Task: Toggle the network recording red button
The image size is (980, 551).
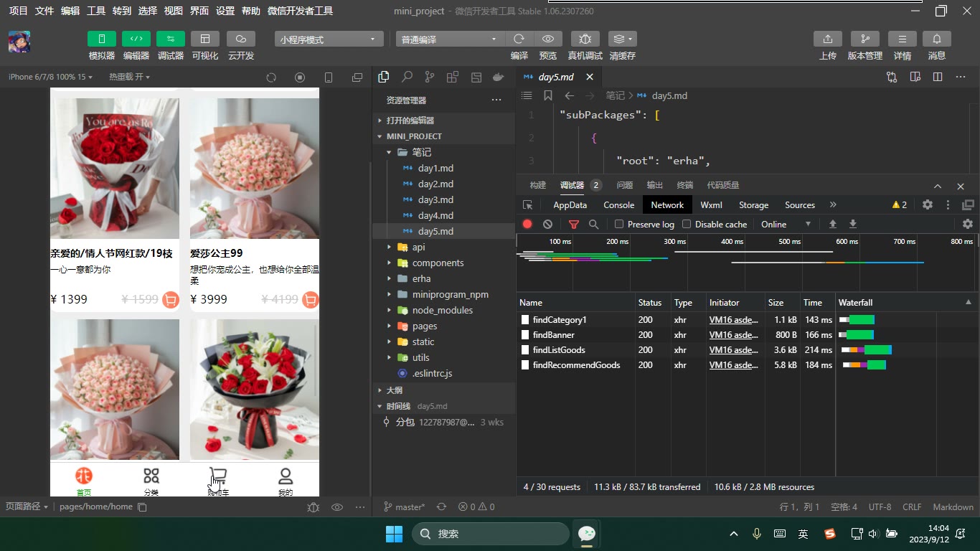Action: tap(527, 225)
